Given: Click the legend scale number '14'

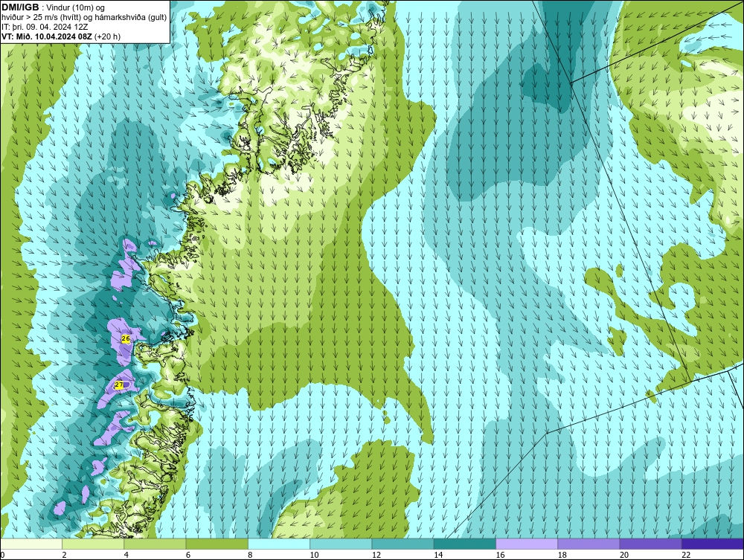Looking at the screenshot, I should [x=438, y=556].
